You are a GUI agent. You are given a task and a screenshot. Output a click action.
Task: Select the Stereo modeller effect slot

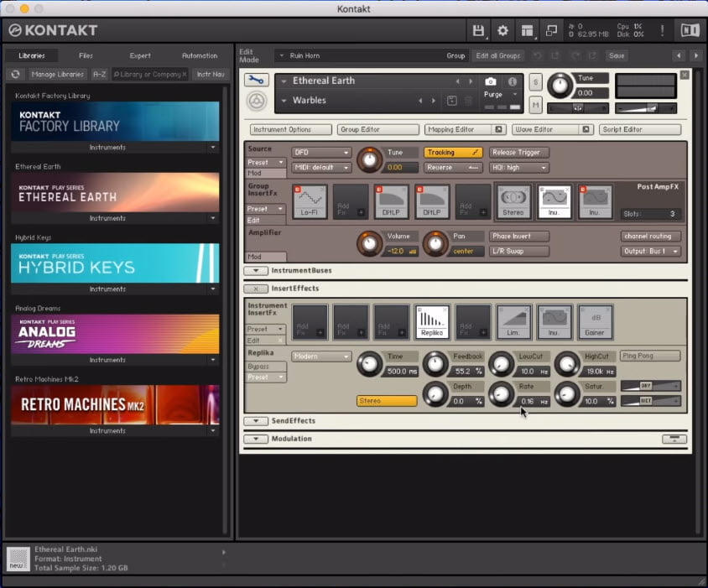click(513, 201)
